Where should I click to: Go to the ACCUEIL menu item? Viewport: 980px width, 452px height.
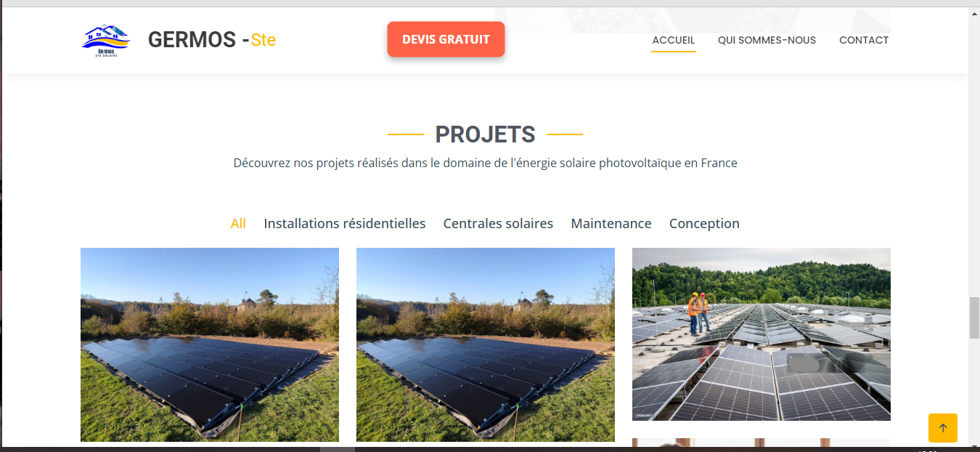[674, 40]
